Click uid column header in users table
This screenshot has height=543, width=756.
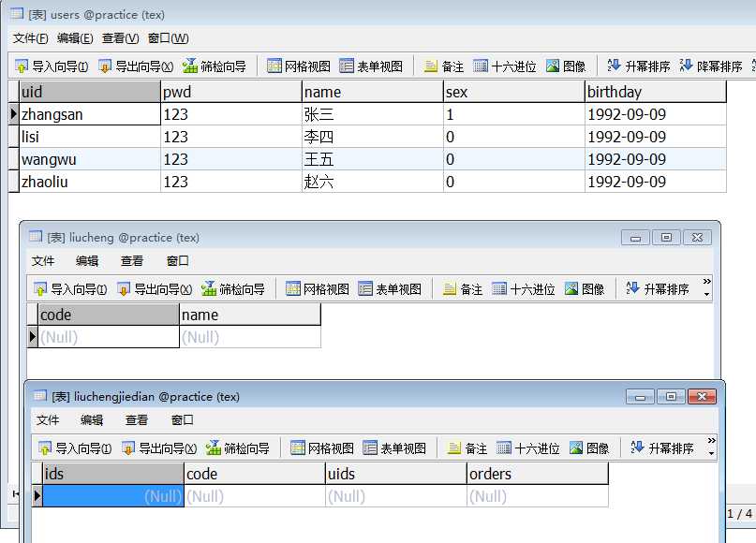[90, 92]
